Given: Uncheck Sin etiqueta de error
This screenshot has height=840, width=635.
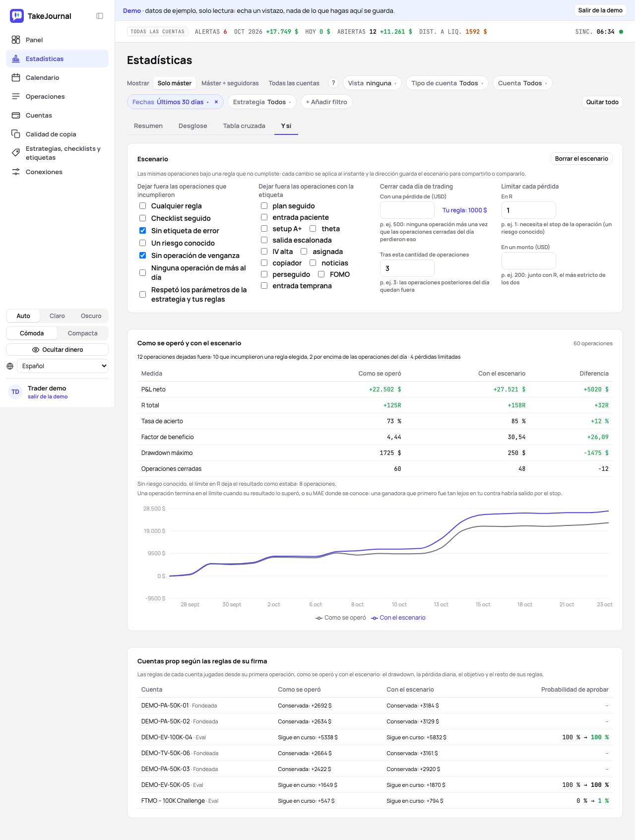Looking at the screenshot, I should 142,231.
